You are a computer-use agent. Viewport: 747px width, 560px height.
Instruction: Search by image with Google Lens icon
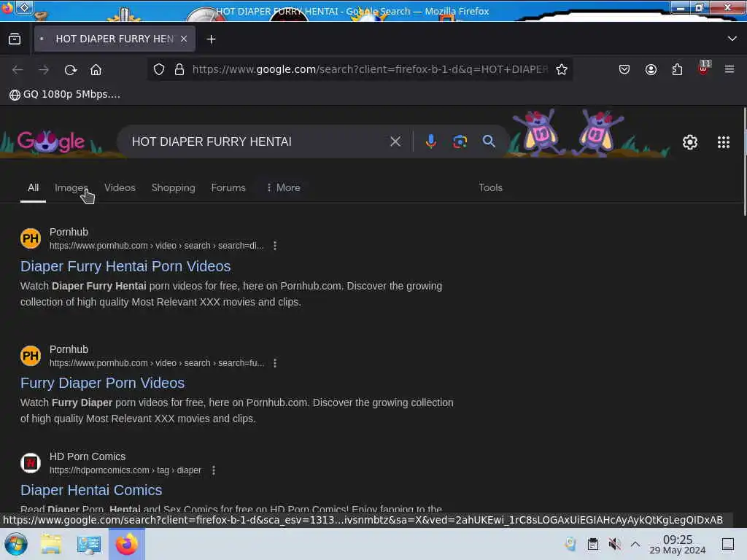pyautogui.click(x=460, y=141)
